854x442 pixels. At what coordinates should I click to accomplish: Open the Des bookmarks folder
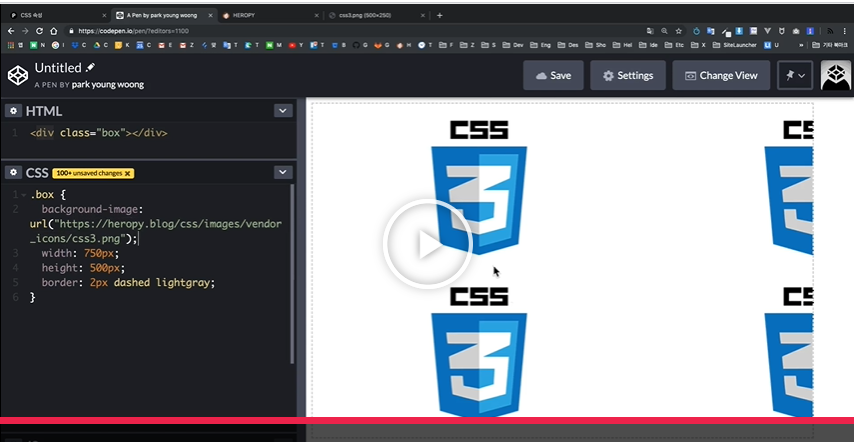(568, 45)
